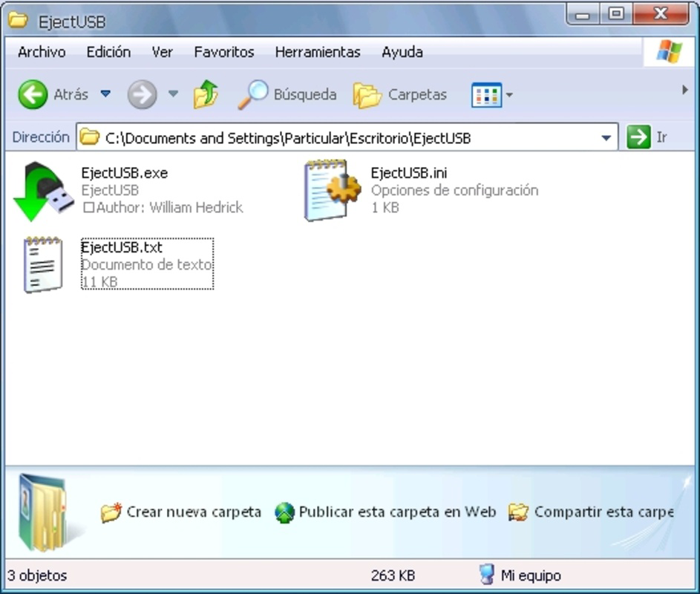Select the EjectUSB.txt notepad icon
The height and width of the screenshot is (594, 700).
pyautogui.click(x=43, y=265)
